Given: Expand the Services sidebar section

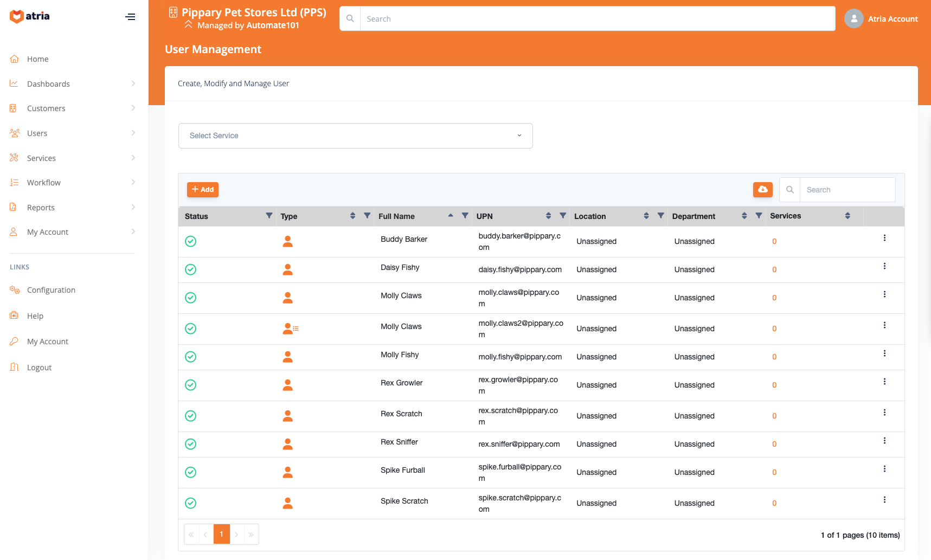Looking at the screenshot, I should pos(41,158).
